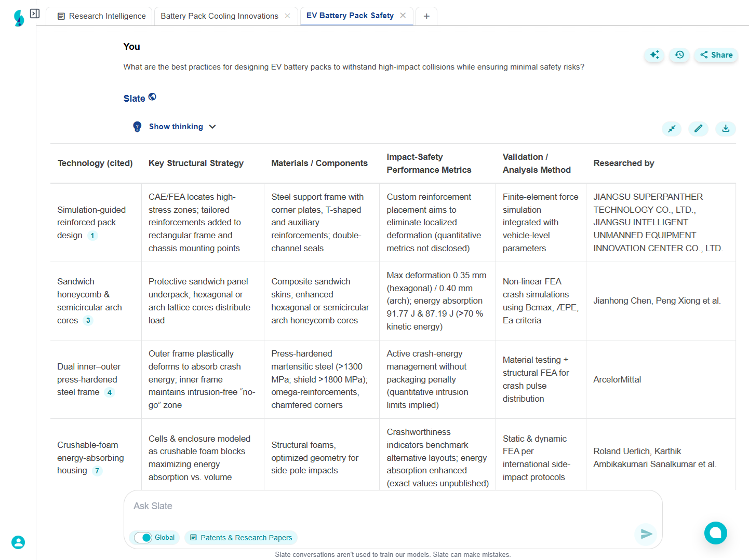Download the table with the download icon

(x=726, y=129)
